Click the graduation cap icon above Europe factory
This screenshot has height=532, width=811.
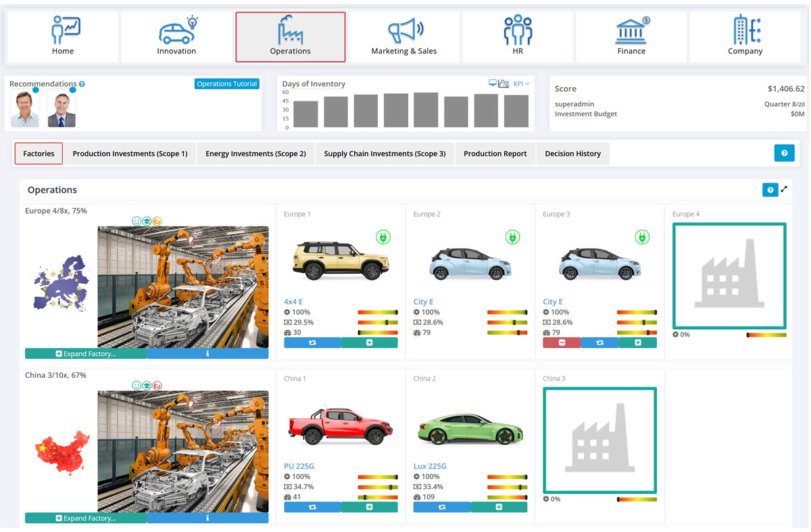pyautogui.click(x=147, y=221)
